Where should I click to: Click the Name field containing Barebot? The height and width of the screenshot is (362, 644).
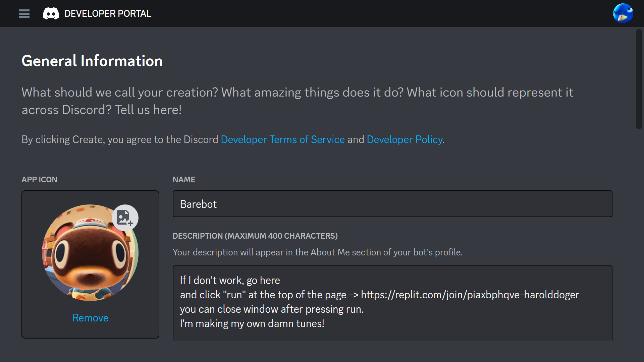[x=392, y=204]
